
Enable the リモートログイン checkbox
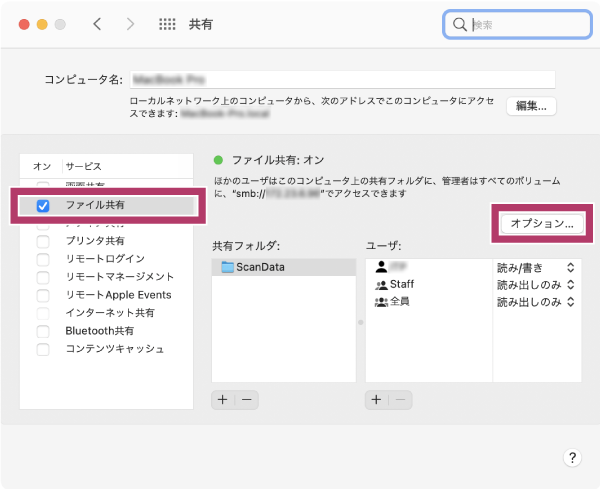click(x=43, y=259)
